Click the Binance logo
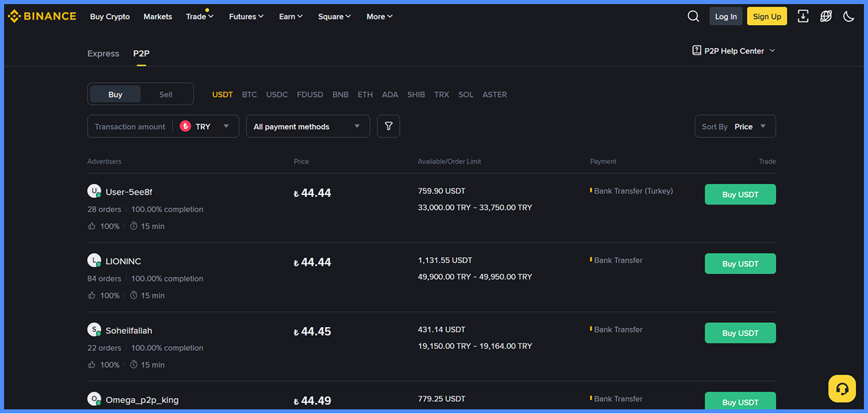Viewport: 868px width, 414px height. click(x=42, y=16)
